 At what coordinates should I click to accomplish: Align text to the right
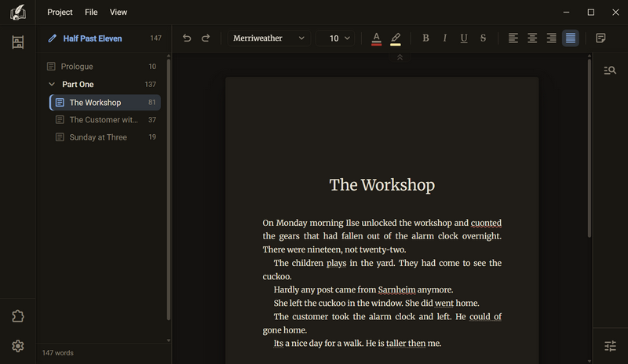[552, 38]
